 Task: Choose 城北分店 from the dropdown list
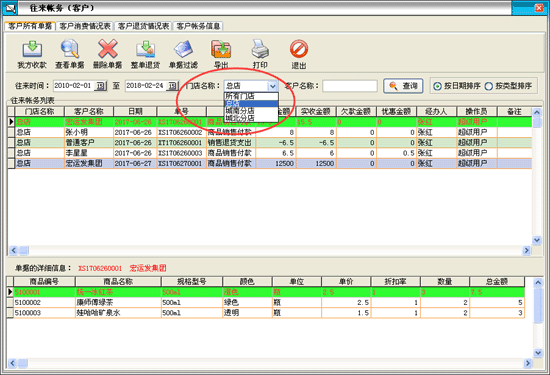pos(251,118)
